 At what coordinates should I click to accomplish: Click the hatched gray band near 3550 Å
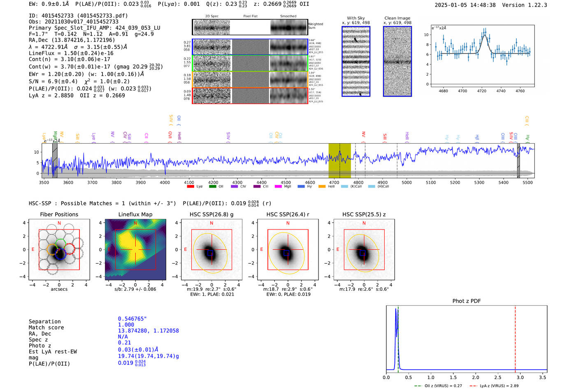tap(55, 160)
